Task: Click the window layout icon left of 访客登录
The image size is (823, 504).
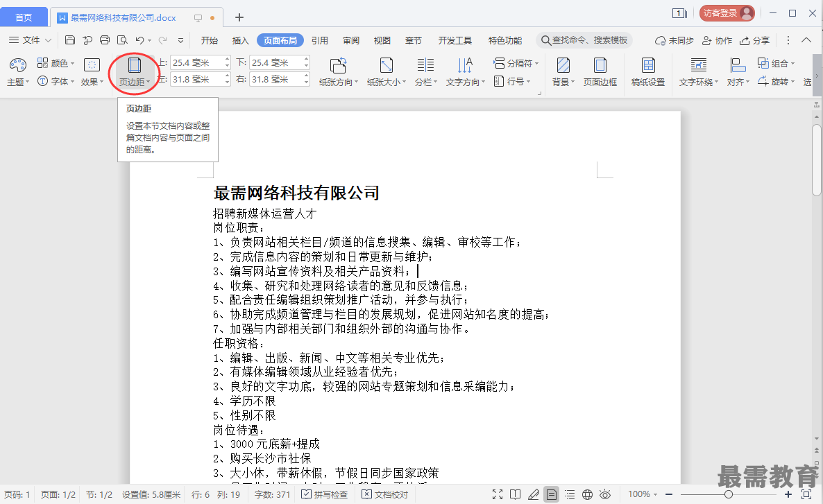Action: tap(680, 13)
